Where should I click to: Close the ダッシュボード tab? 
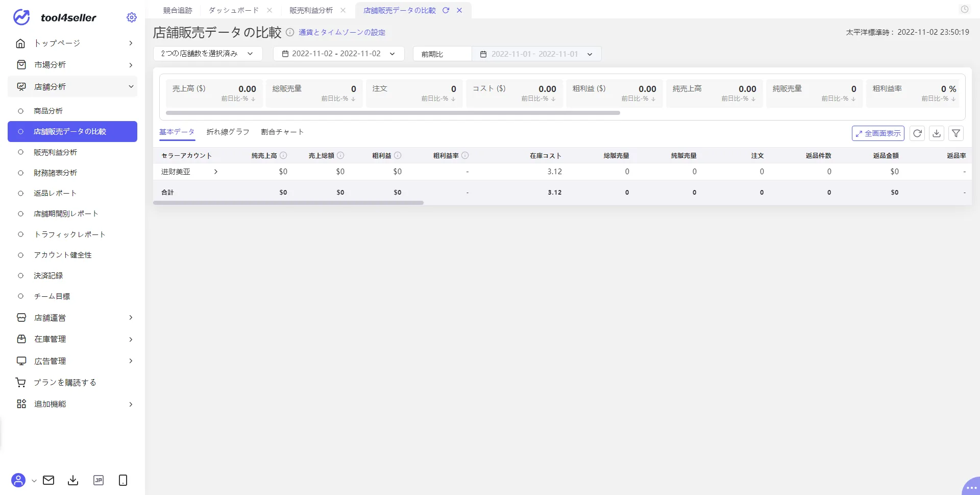coord(269,10)
